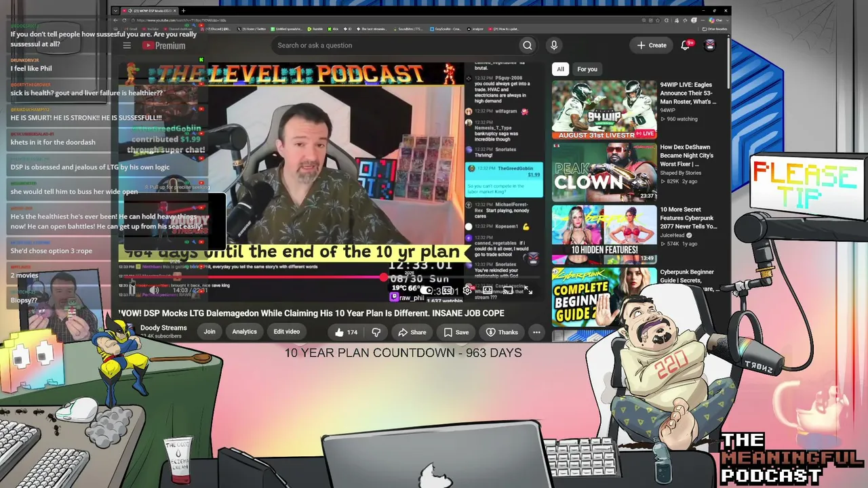Like the video with 174 likes
The image size is (868, 488).
346,332
